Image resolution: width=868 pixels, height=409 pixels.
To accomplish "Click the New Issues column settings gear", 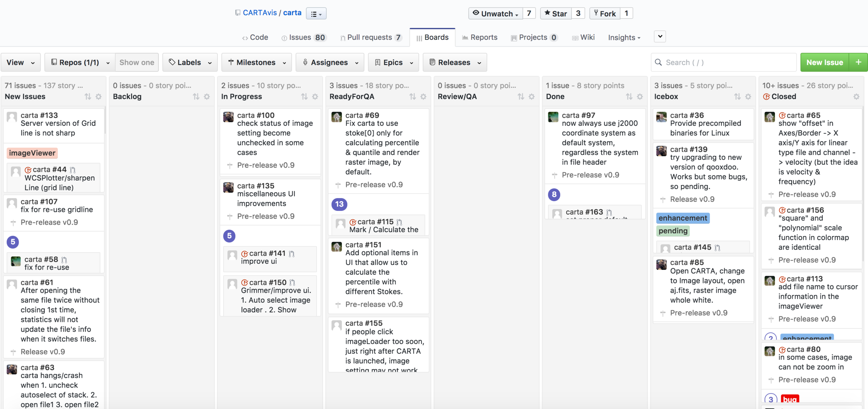I will (99, 97).
